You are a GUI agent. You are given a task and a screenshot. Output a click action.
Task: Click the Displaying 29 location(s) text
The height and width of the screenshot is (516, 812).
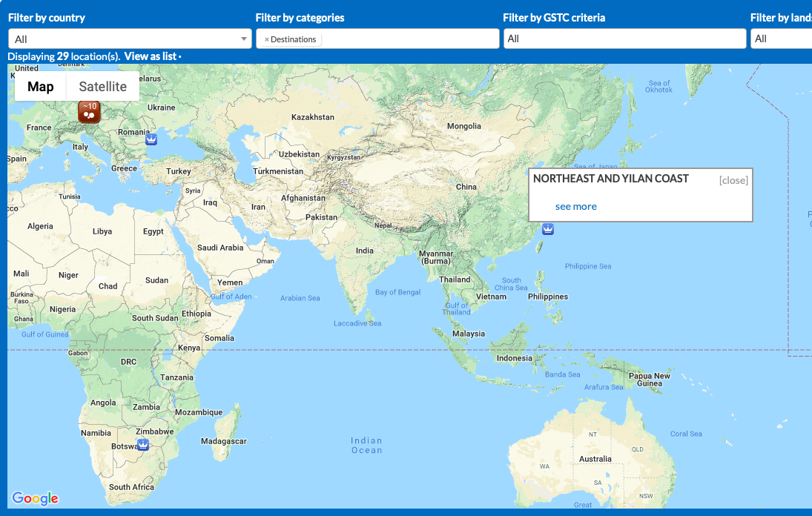click(x=64, y=56)
